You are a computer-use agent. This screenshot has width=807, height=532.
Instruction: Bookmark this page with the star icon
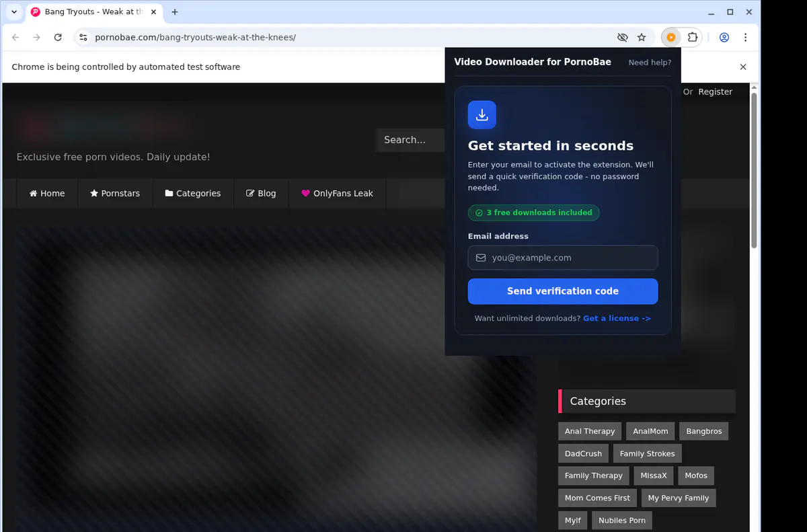(642, 38)
